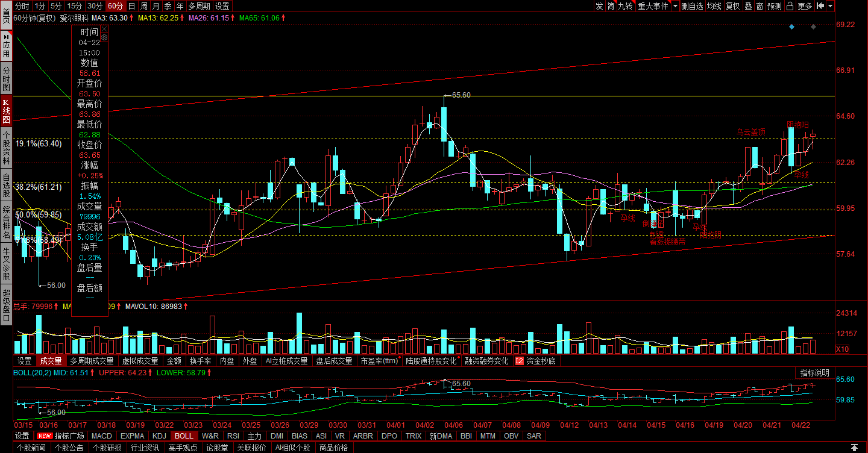Switch to the 1分 period tab
This screenshot has height=453, width=868.
[x=40, y=6]
